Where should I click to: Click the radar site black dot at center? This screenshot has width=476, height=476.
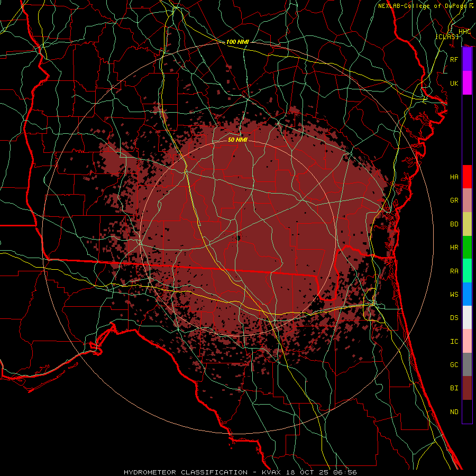pos(238,239)
